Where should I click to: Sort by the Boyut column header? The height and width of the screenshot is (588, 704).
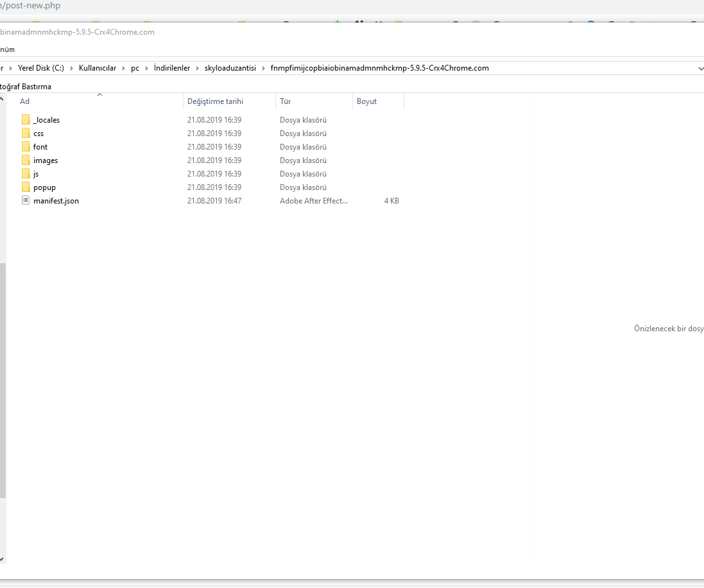click(x=367, y=101)
